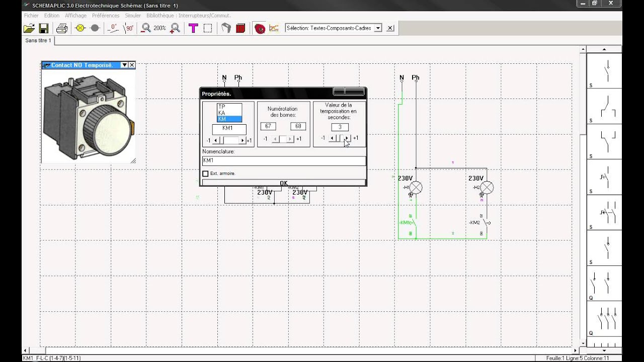Click the grey book toolbar icon

[226, 28]
